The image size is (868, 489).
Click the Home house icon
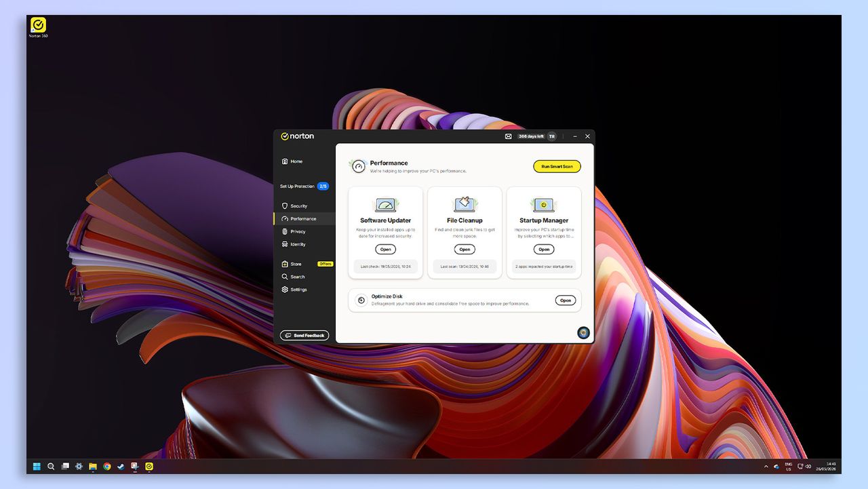coord(285,161)
